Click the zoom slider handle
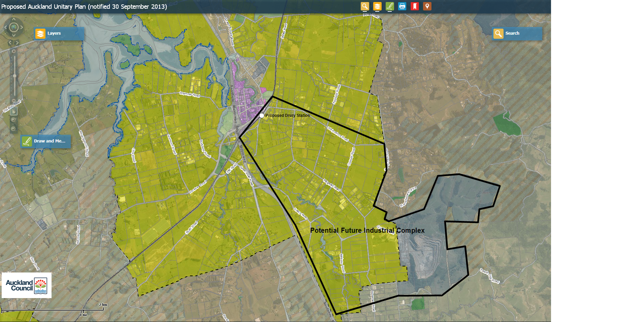The width and height of the screenshot is (644, 322). 14,76
